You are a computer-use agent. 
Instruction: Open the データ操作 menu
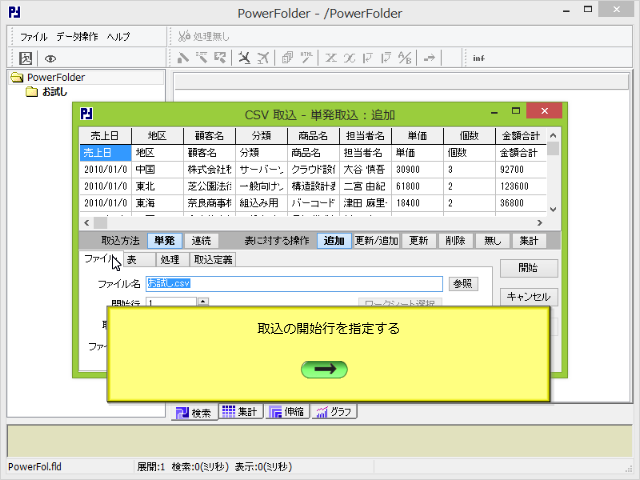tap(77, 37)
